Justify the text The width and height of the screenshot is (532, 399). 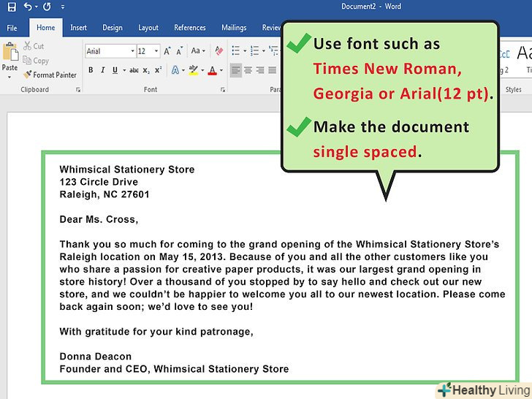point(272,70)
